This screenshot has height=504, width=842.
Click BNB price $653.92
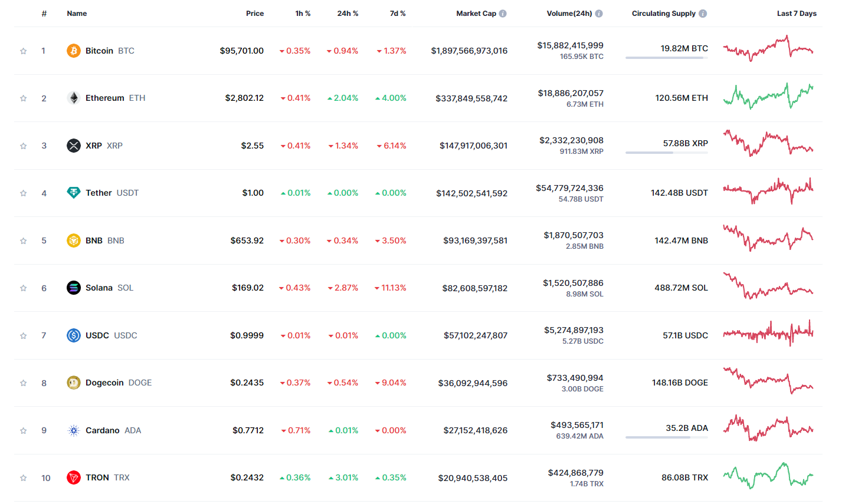[247, 241]
